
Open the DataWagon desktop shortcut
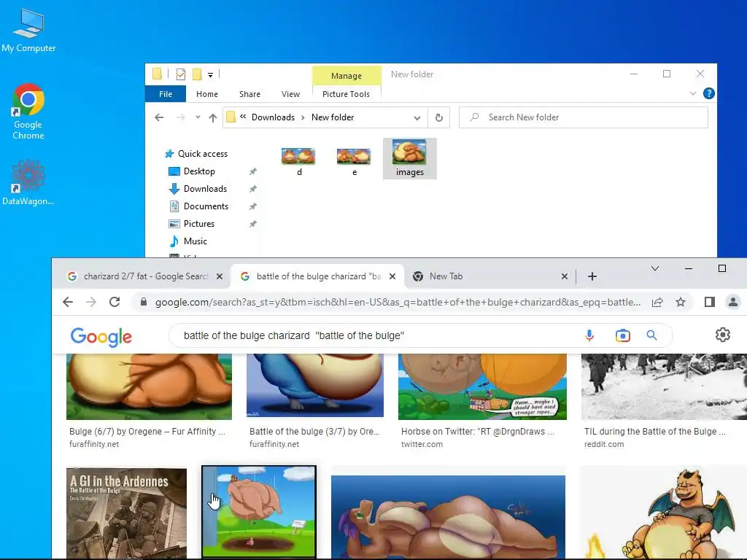pos(28,183)
